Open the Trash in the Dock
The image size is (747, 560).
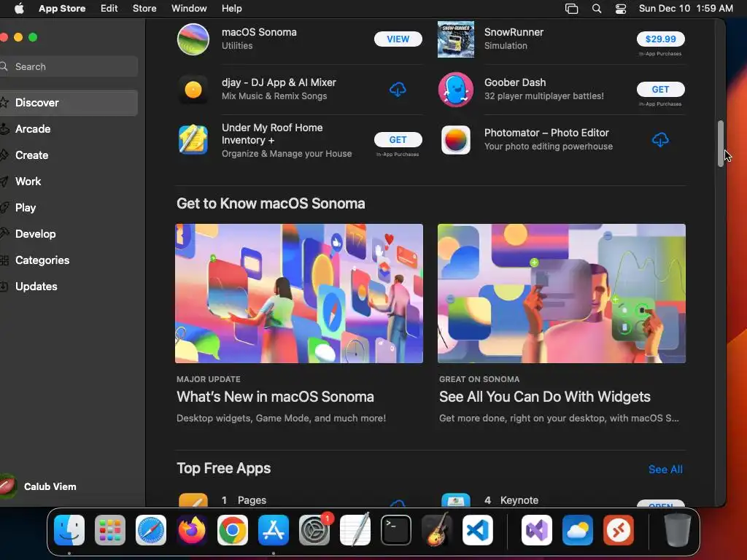pyautogui.click(x=678, y=530)
